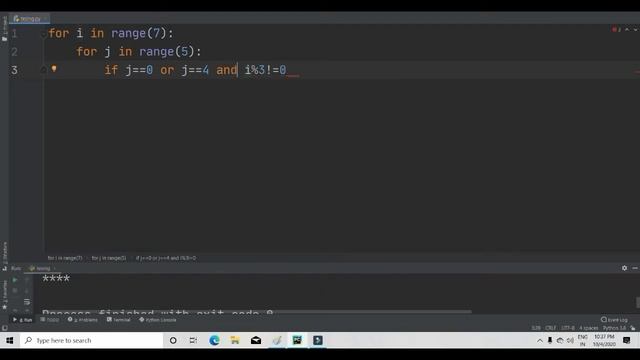
Task: Collapse the fold marker on line 3
Action: 43,70
